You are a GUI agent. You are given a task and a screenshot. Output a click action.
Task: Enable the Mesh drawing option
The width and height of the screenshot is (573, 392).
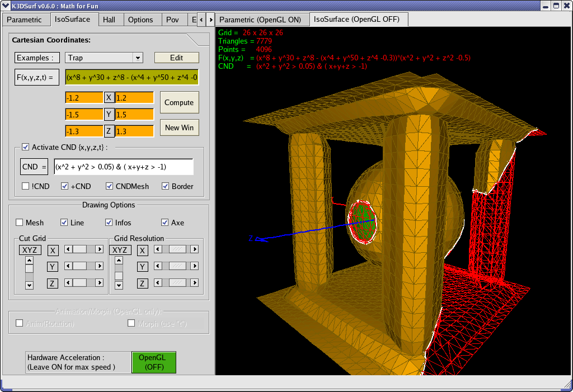point(20,223)
